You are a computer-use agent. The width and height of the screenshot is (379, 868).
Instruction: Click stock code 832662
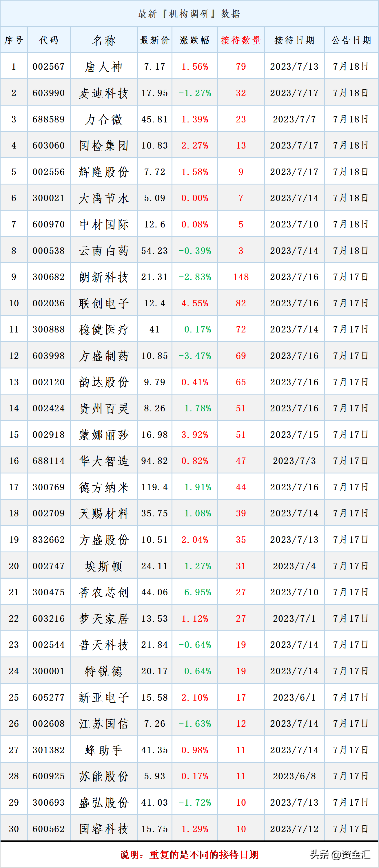pos(49,540)
